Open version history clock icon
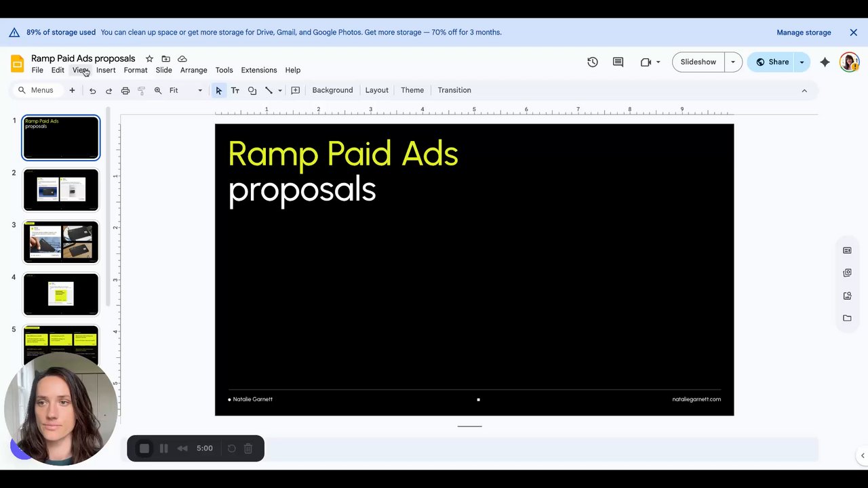868x488 pixels. pyautogui.click(x=593, y=62)
